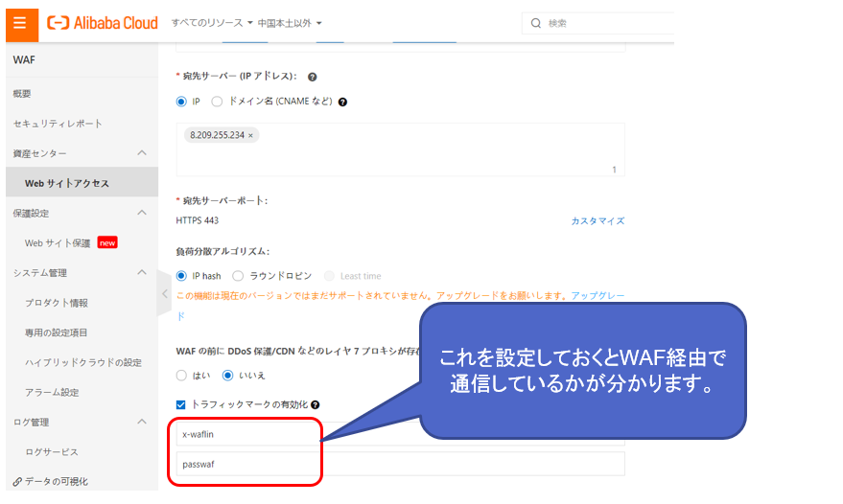Open help icon beside トラフィックマーク label

pyautogui.click(x=316, y=404)
